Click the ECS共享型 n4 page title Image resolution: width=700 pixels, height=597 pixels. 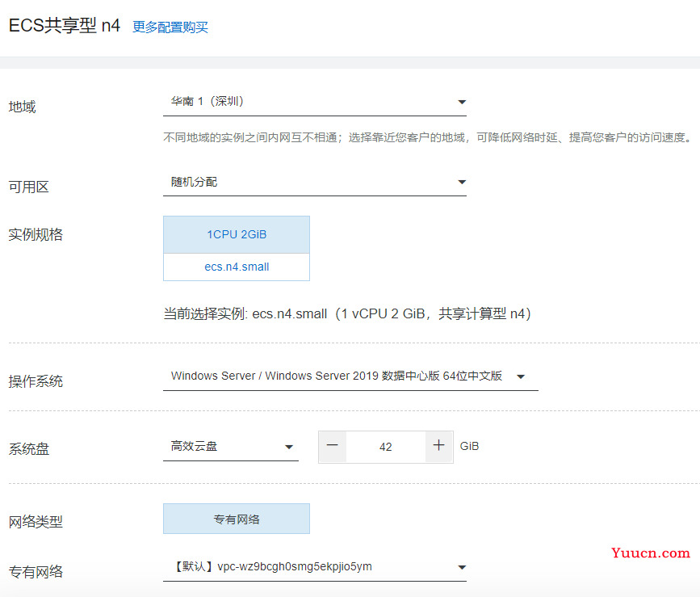64,26
